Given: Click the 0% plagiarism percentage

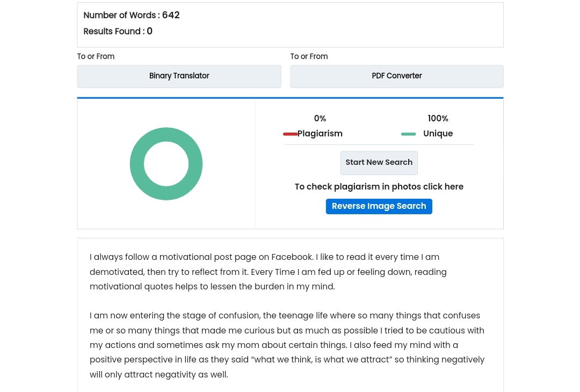Looking at the screenshot, I should click(x=320, y=118).
